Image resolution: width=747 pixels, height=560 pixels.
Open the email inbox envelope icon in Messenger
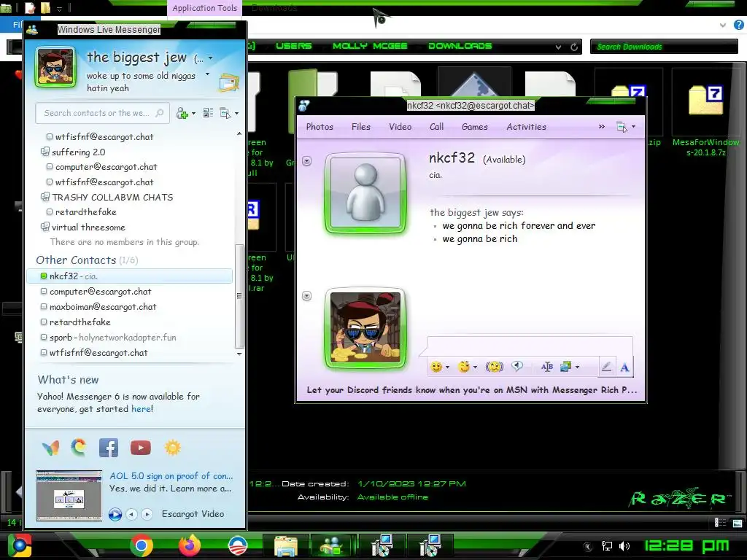pos(229,82)
